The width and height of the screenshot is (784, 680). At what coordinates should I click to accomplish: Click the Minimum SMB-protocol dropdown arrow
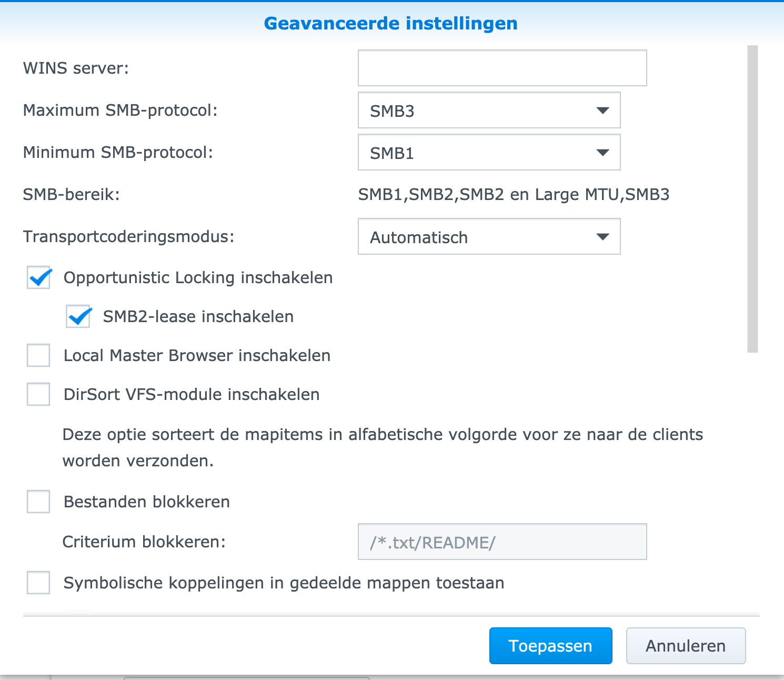point(602,153)
